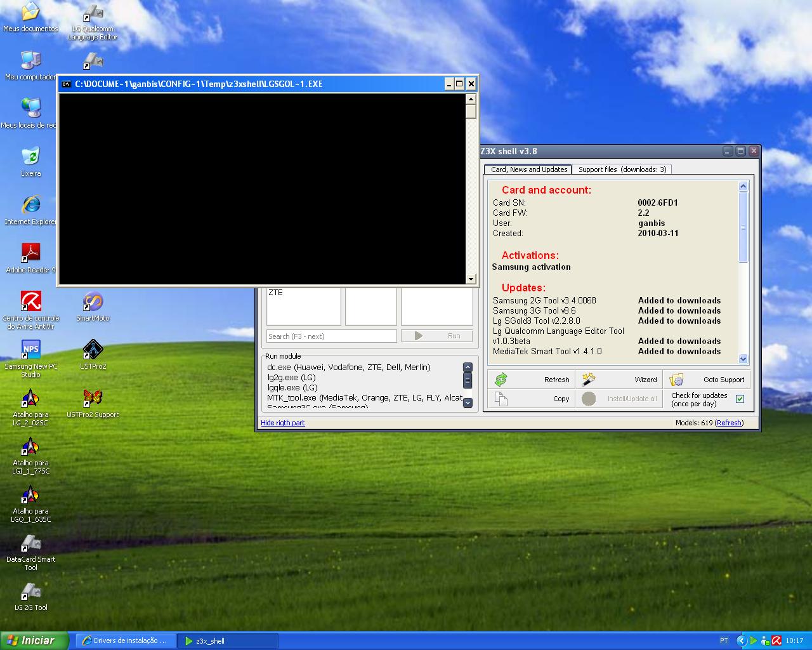Toggle Check for updates once per day
The width and height of the screenshot is (812, 650).
click(740, 399)
